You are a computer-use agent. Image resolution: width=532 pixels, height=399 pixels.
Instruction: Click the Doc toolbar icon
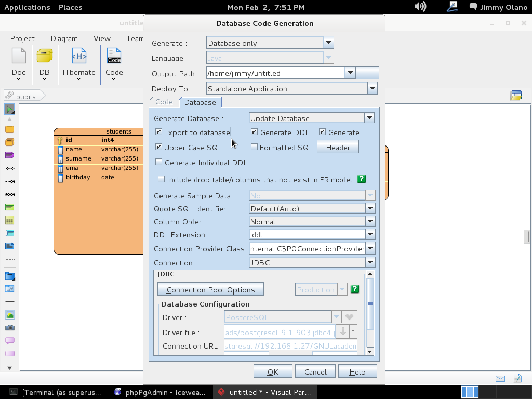(19, 57)
